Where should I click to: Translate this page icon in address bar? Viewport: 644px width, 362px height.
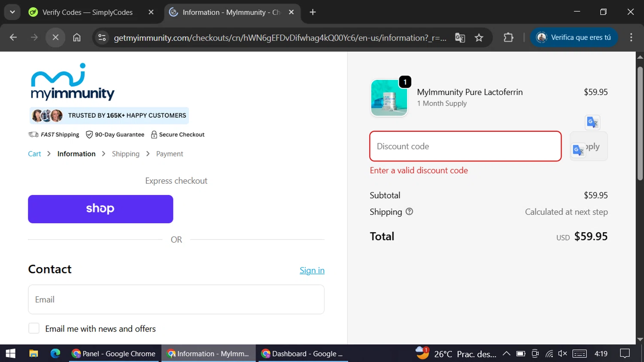(460, 38)
